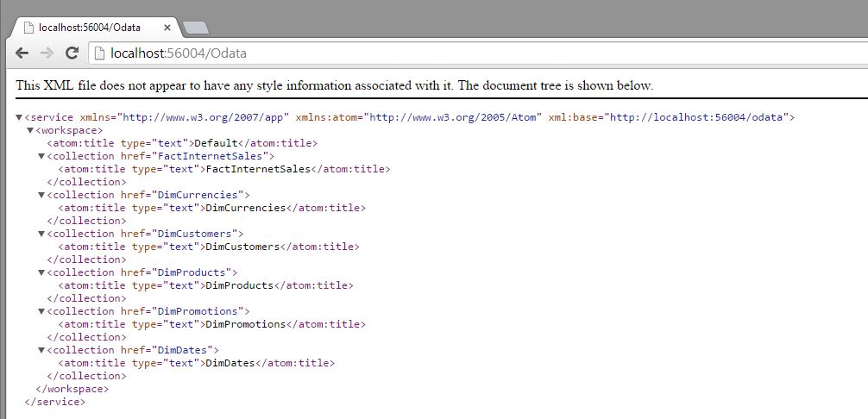Click the xmlns 2007/app namespace value
868x419 pixels.
coord(203,117)
